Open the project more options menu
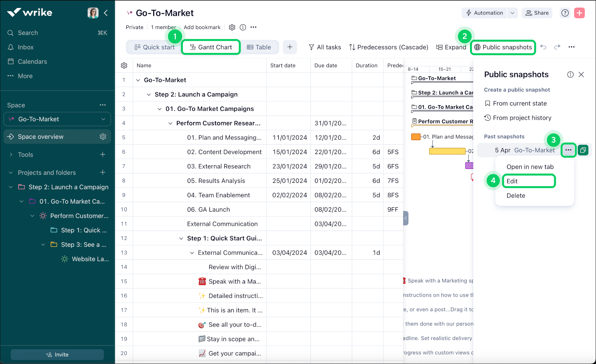The width and height of the screenshot is (596, 364). [253, 27]
